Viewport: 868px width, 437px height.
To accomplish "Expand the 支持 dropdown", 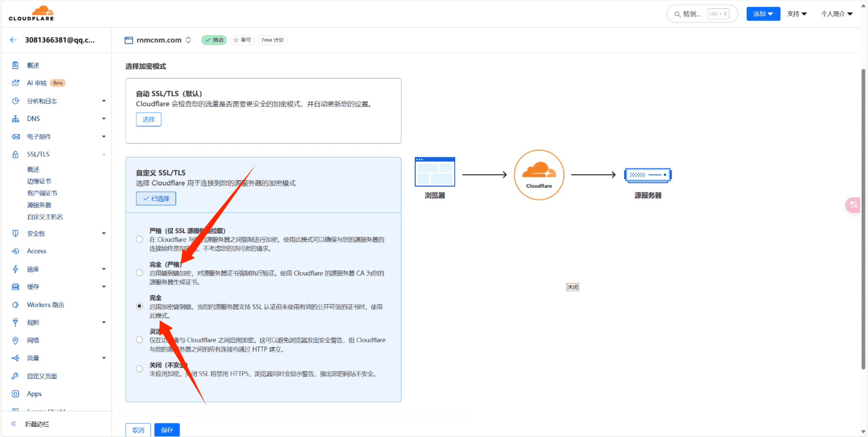I will (797, 14).
